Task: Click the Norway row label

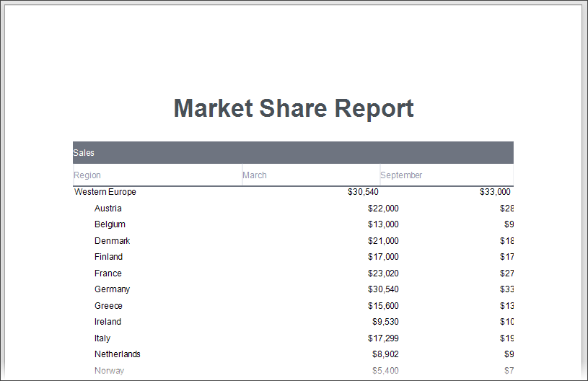Action: click(109, 371)
